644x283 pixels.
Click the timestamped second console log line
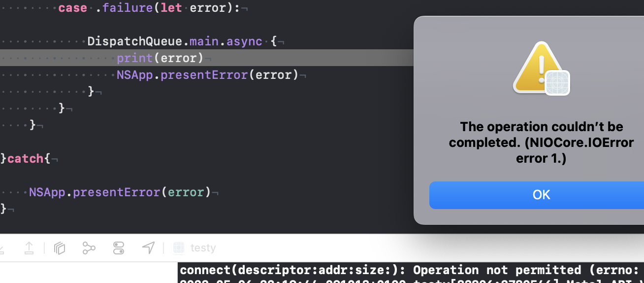(x=412, y=281)
